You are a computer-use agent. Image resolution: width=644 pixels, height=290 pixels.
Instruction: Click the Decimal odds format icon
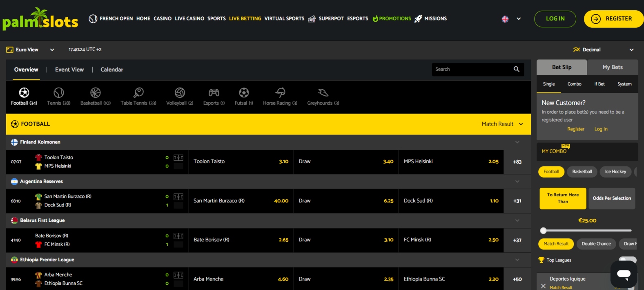point(577,49)
